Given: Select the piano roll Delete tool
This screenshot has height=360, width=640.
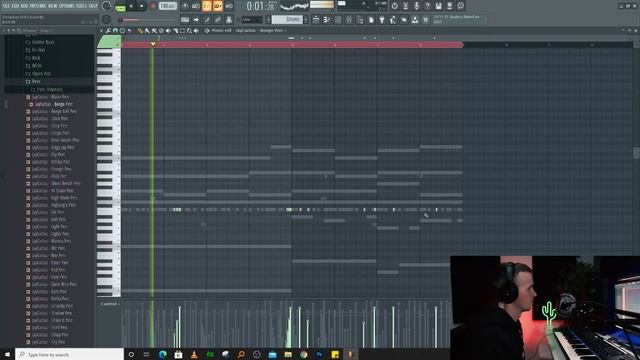Looking at the screenshot, I should coord(161,31).
